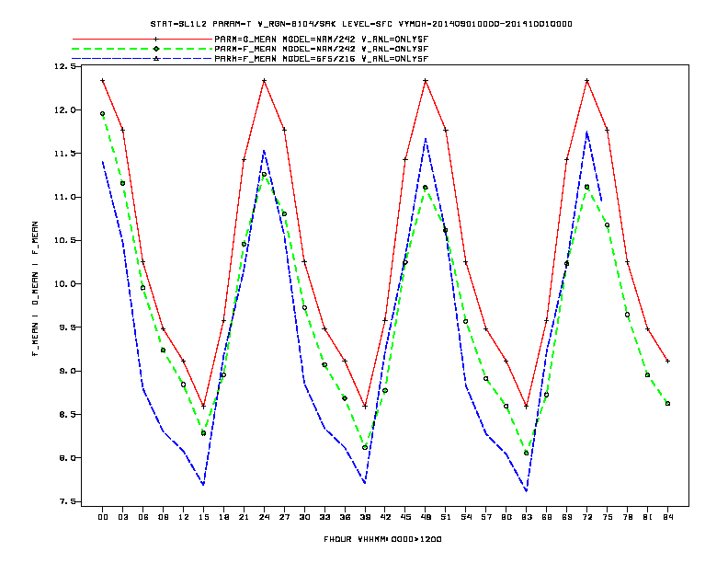Click the chart title beginning STAT-SL1L2

(361, 24)
